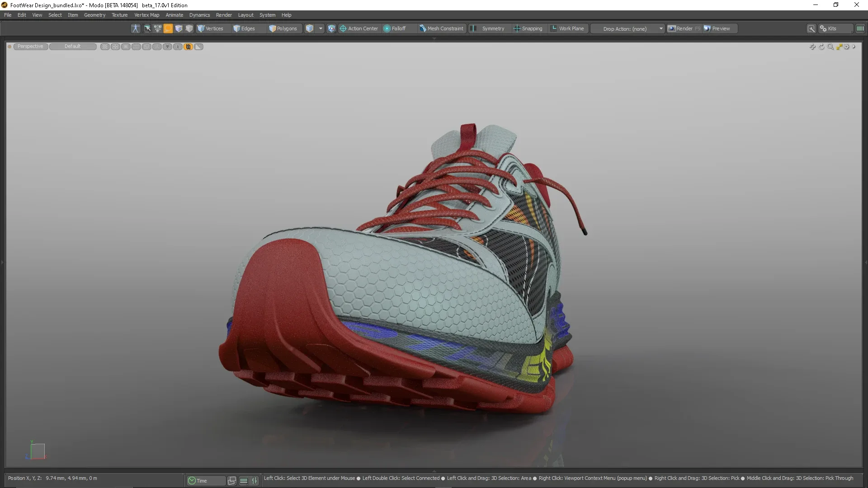
Task: Open the Action Center menu
Action: coord(359,28)
